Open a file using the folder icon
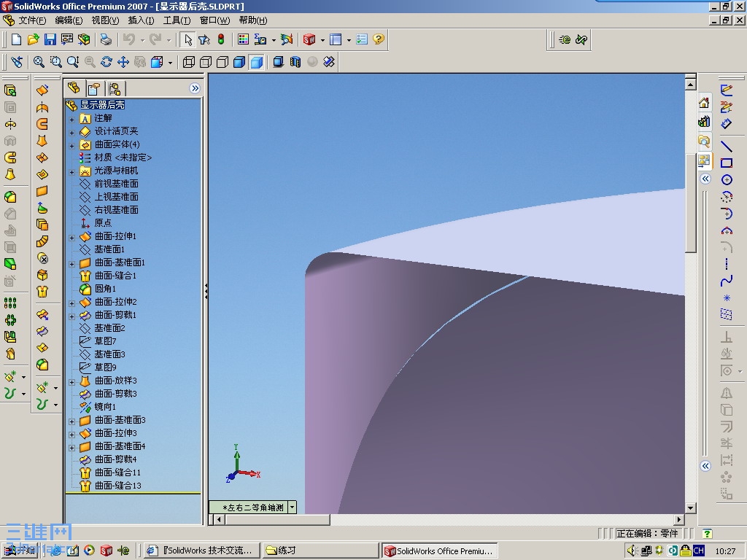Image resolution: width=747 pixels, height=560 pixels. [33, 39]
